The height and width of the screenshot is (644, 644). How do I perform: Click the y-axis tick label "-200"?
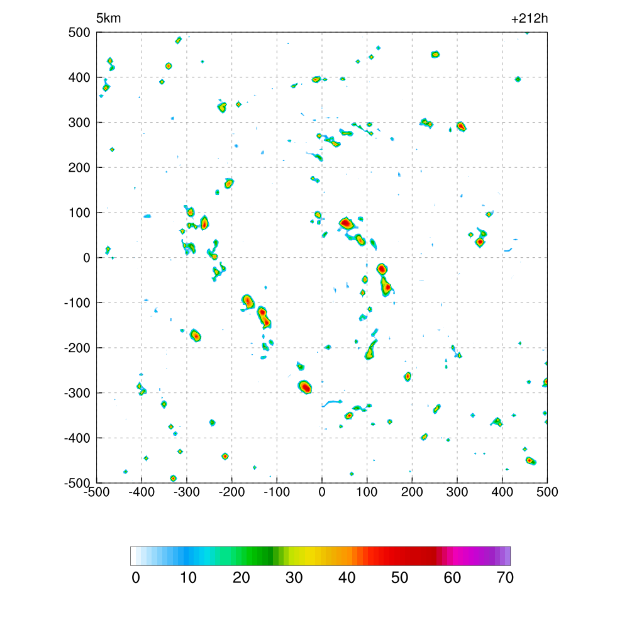pos(77,348)
